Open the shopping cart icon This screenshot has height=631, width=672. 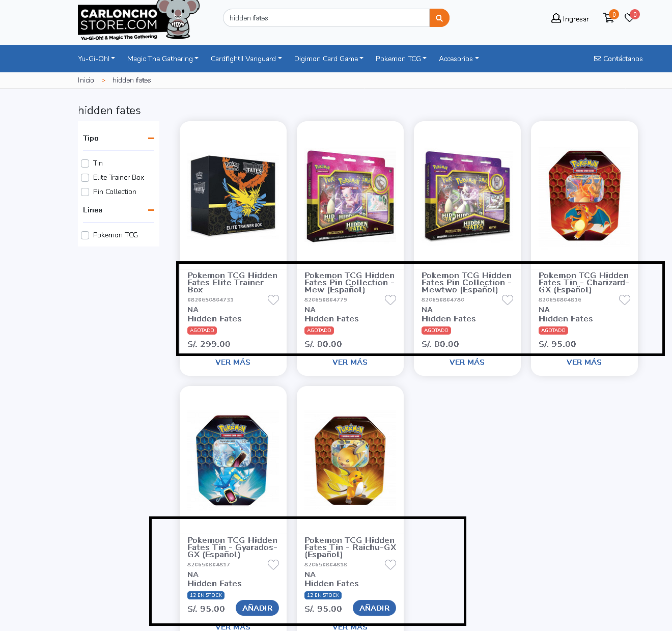[x=608, y=18]
